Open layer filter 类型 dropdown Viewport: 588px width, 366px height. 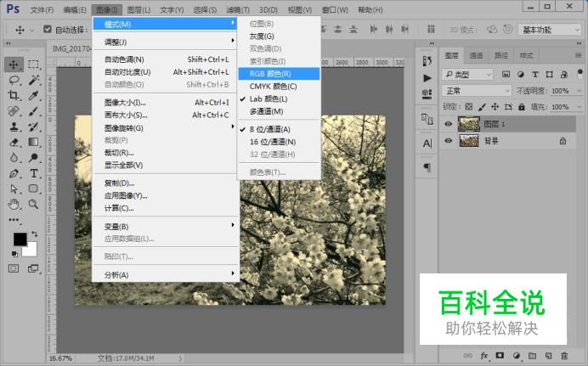[x=466, y=75]
